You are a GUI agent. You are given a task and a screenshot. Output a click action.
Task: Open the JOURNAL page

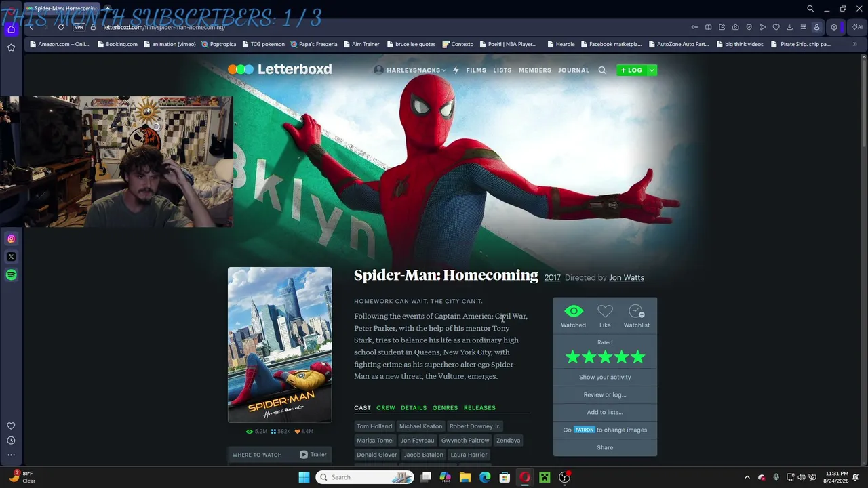coord(574,70)
